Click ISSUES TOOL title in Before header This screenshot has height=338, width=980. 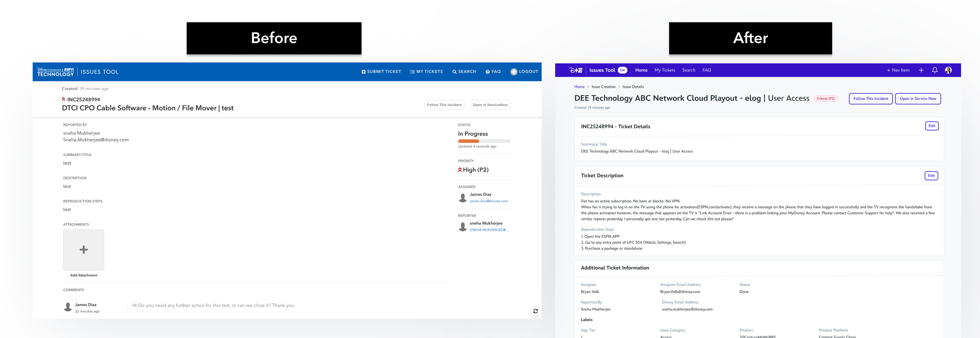click(x=100, y=72)
